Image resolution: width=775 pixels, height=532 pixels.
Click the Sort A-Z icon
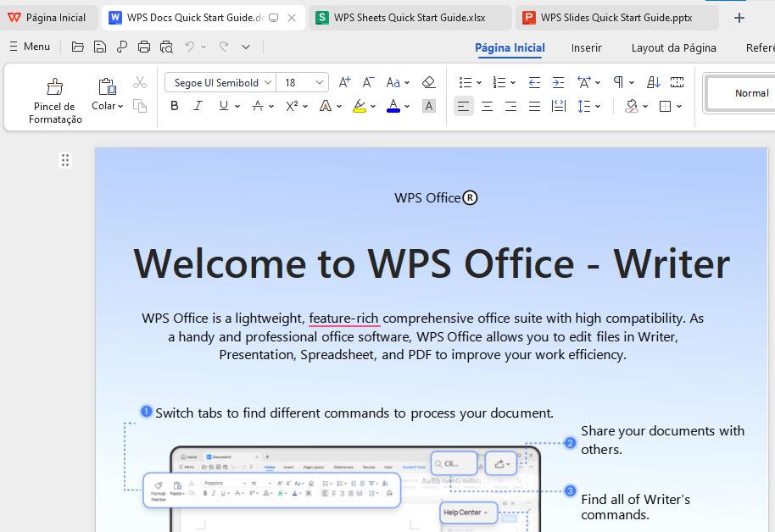click(x=654, y=82)
